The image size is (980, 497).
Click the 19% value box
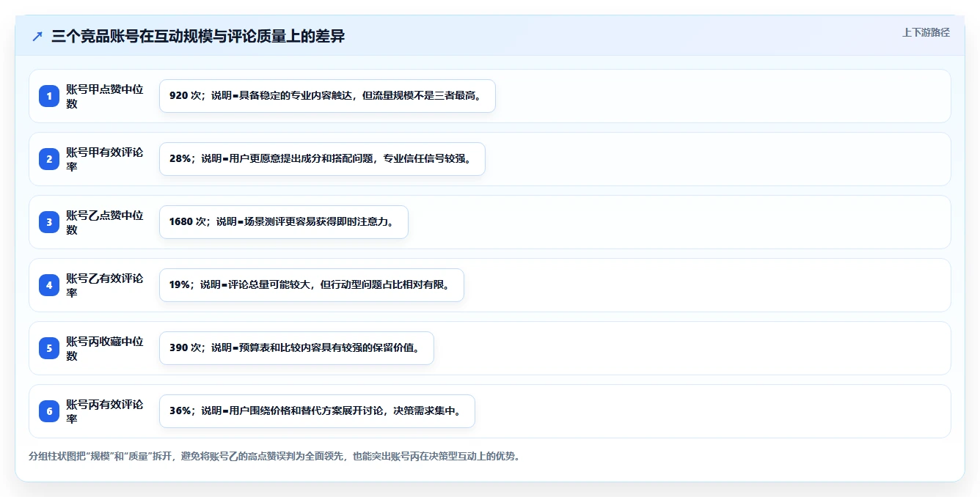point(312,285)
